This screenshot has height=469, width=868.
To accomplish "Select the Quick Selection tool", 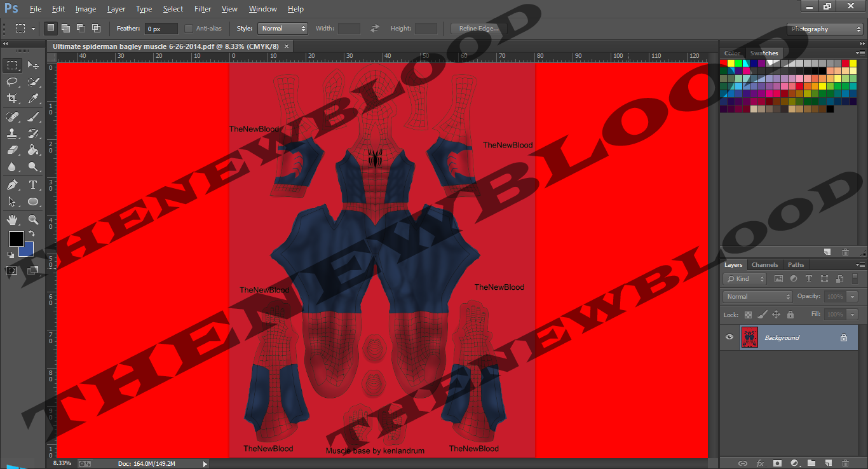I will coord(33,82).
